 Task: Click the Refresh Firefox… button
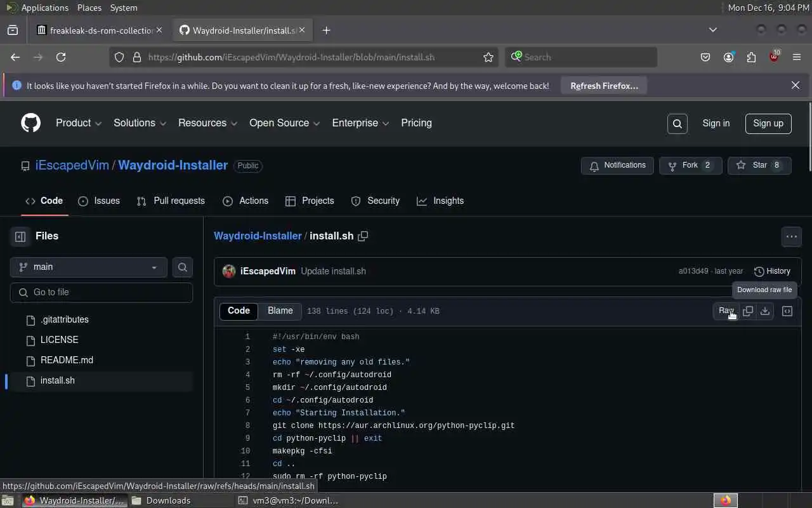coord(604,86)
